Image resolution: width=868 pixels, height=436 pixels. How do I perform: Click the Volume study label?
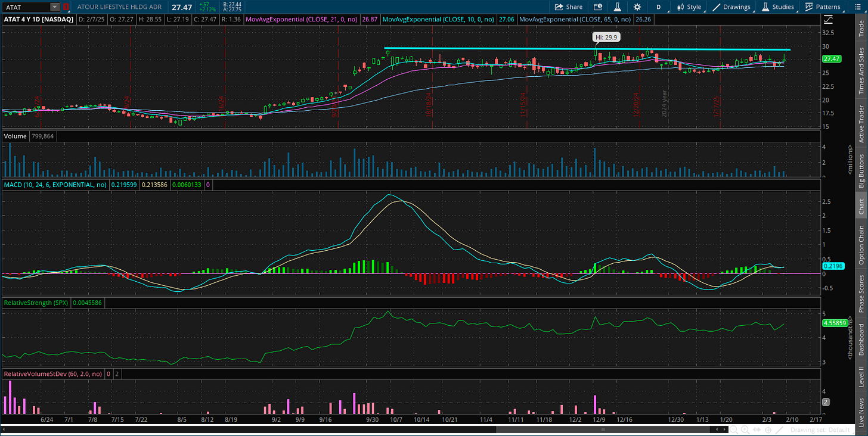coord(15,136)
